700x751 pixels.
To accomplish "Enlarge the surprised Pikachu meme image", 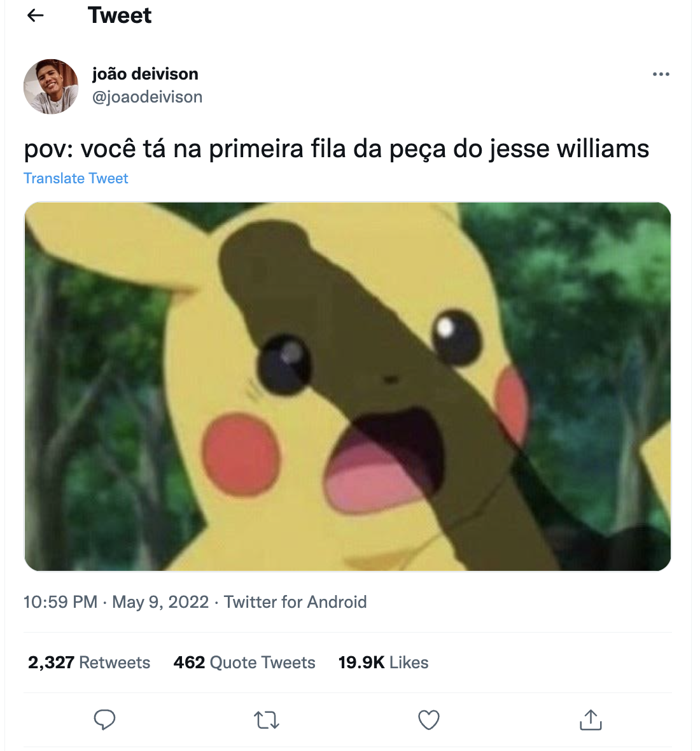I will (347, 386).
